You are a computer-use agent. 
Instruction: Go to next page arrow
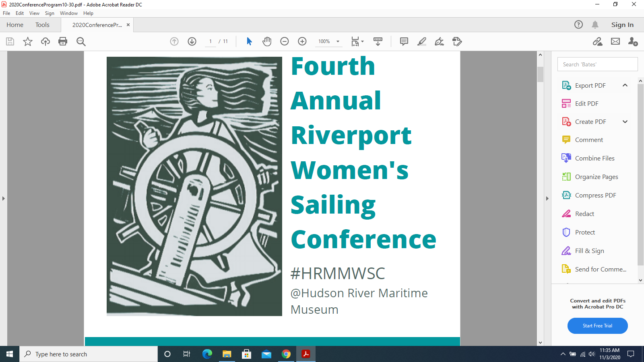(x=192, y=41)
